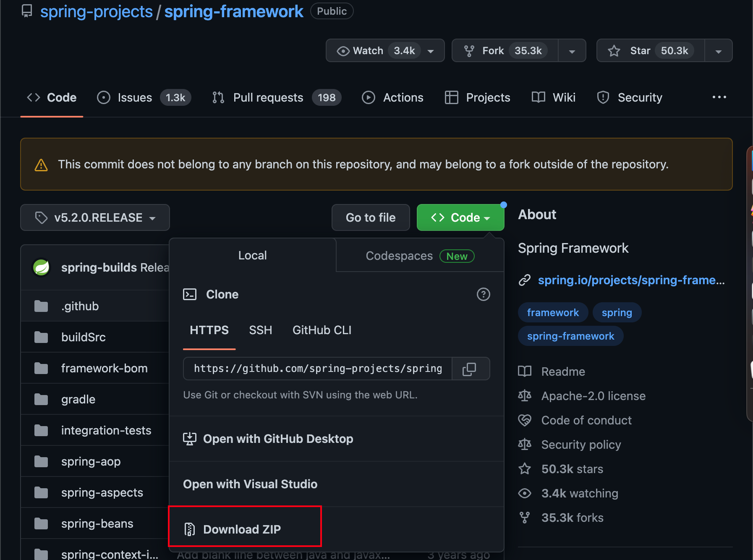The image size is (753, 560).
Task: Click the warning triangle icon in banner
Action: [x=41, y=165]
